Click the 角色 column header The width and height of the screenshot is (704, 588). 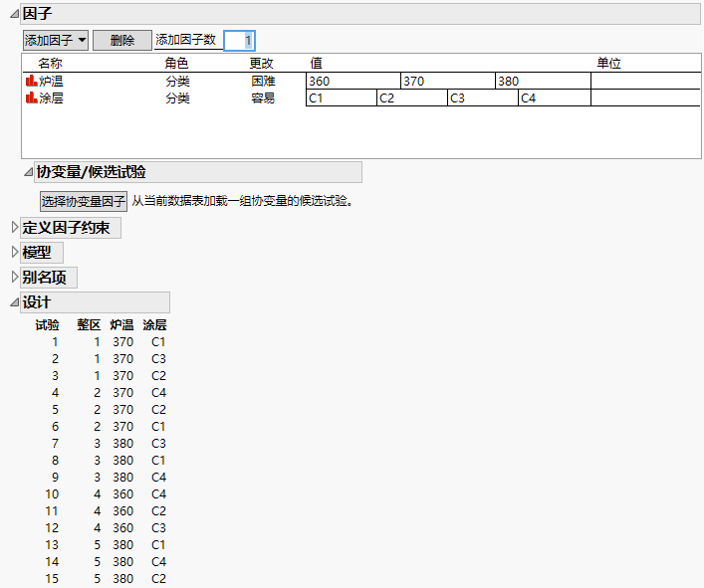coord(176,64)
